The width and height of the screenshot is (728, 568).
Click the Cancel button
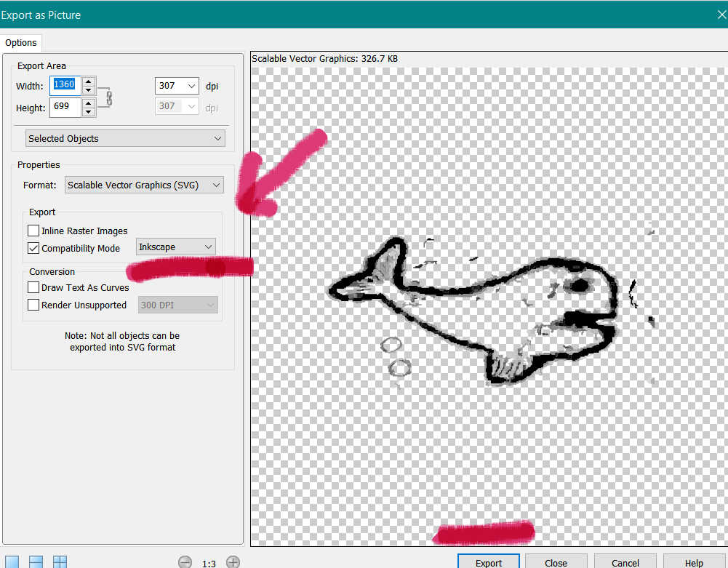point(624,562)
